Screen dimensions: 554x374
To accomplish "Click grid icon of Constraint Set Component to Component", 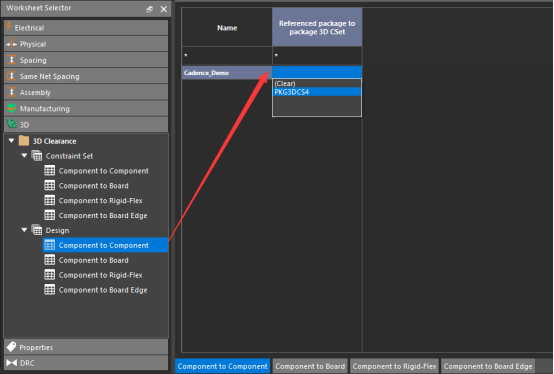I will pos(49,170).
